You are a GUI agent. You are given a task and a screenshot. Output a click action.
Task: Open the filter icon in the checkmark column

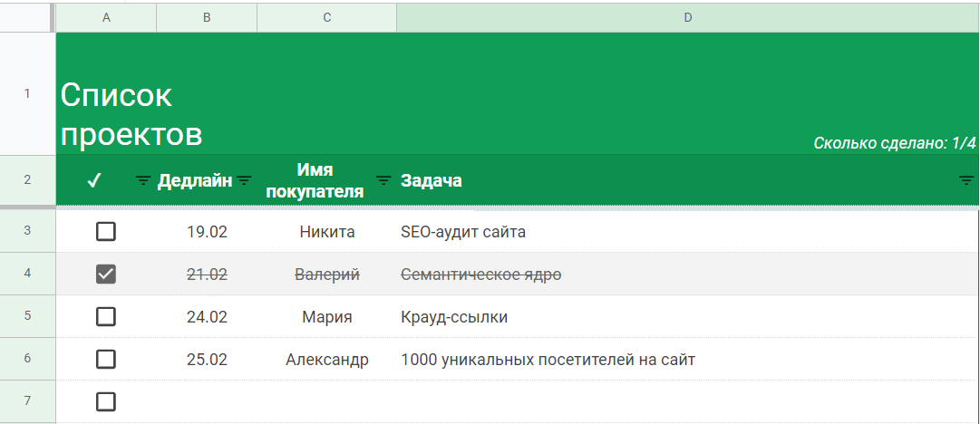click(143, 180)
